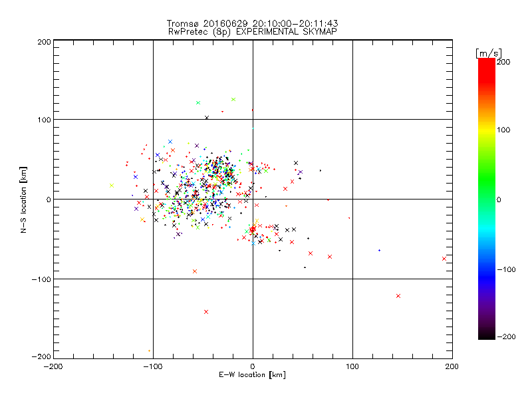Click the black X marker just above the 100 km gridline
Screen dimensions: 532x399
(207, 118)
